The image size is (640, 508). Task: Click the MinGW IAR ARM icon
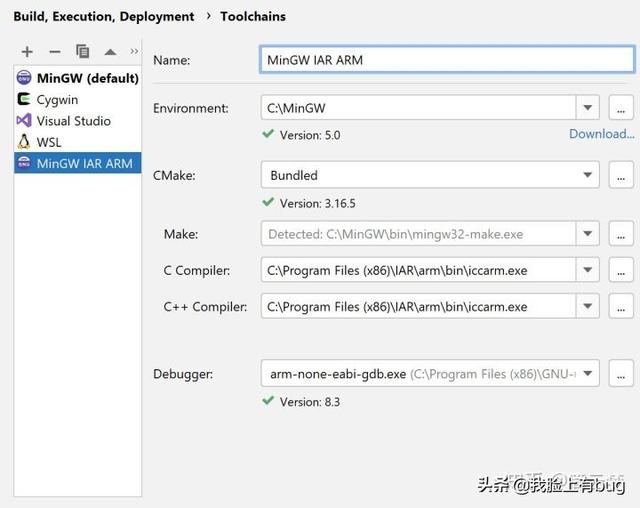click(x=24, y=163)
